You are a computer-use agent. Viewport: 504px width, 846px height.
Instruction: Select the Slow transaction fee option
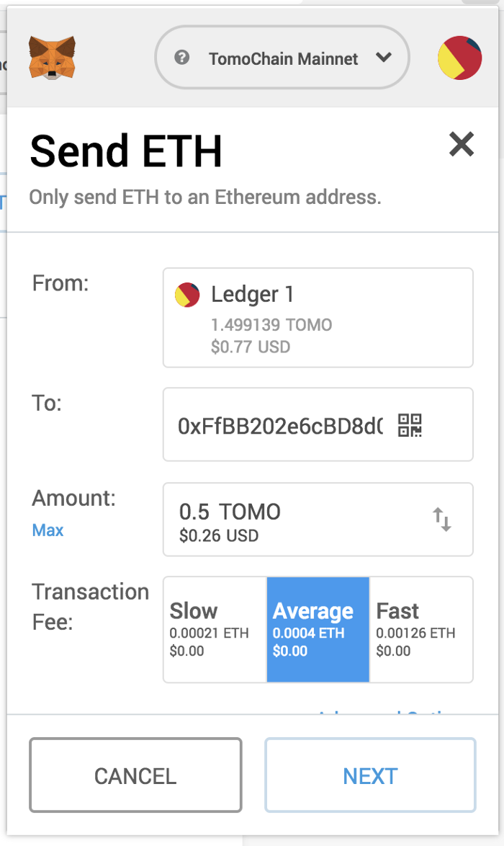[x=215, y=630]
